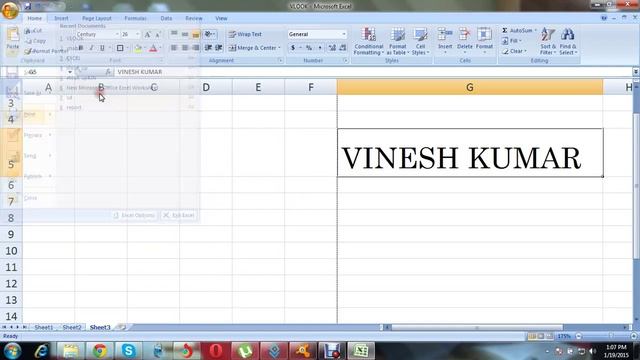
Task: Click the Comma Style icon
Action: (x=320, y=48)
